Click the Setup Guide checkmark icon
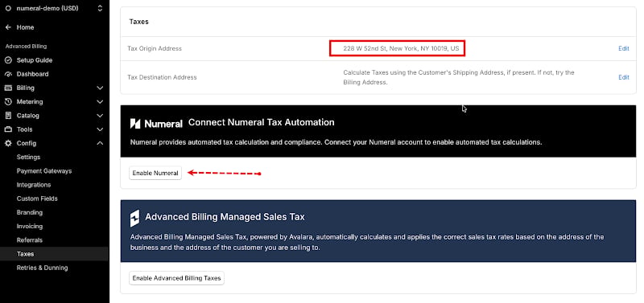The image size is (644, 303). [x=8, y=60]
